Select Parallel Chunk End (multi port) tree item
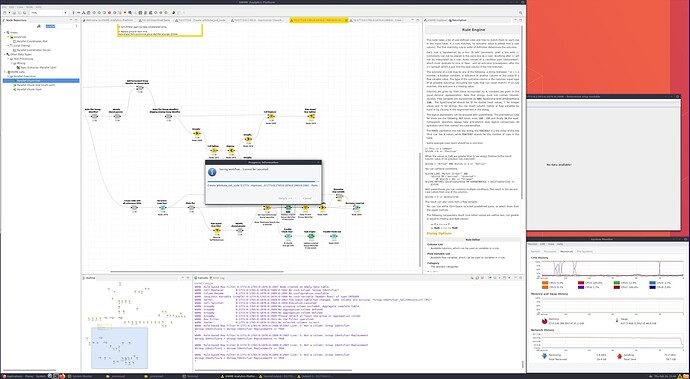 point(35,85)
